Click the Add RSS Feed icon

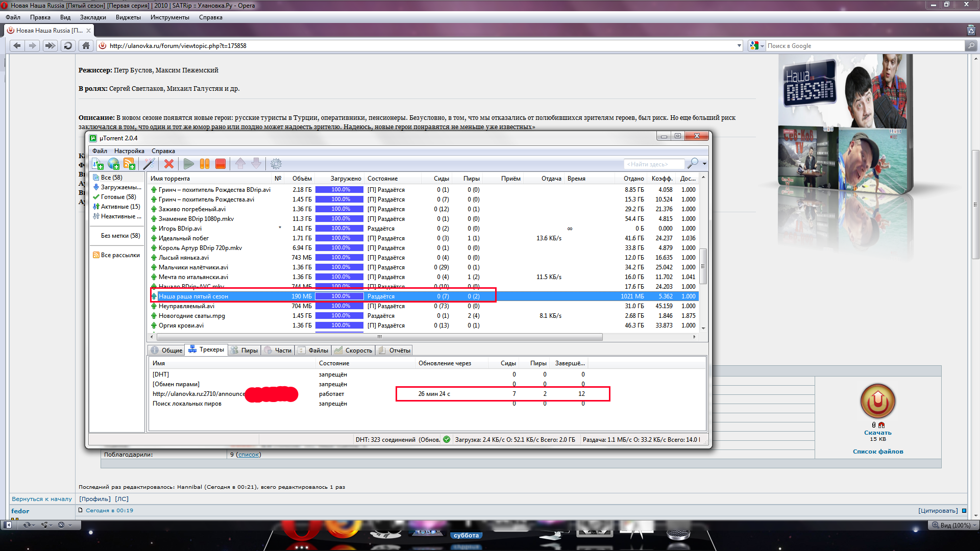click(129, 164)
